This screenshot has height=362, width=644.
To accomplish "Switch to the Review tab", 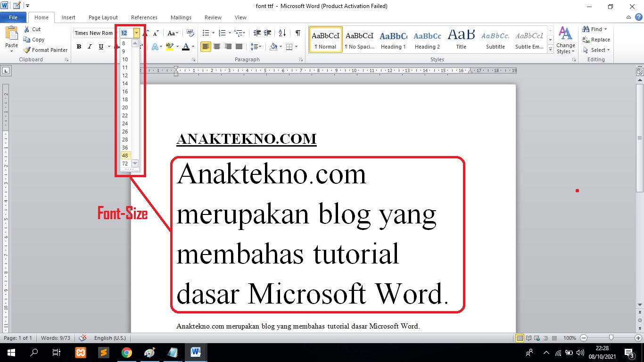I will pos(213,17).
